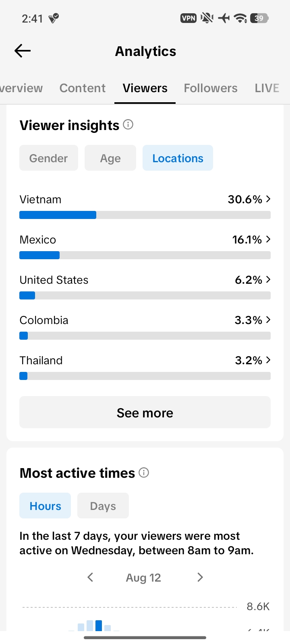This screenshot has width=290, height=644.
Task: Select the Age filter chip
Action: point(110,158)
